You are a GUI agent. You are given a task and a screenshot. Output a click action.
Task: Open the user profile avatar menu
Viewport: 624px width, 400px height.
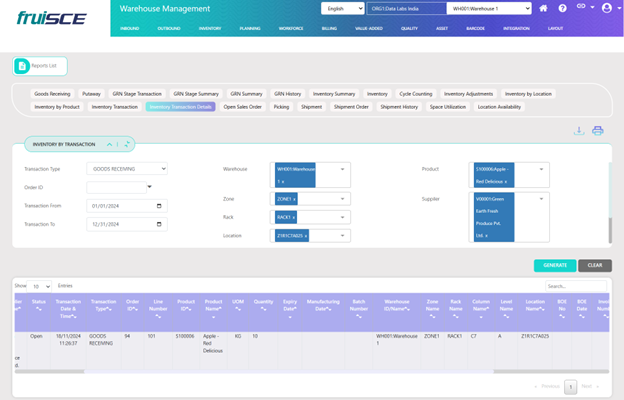coord(606,8)
